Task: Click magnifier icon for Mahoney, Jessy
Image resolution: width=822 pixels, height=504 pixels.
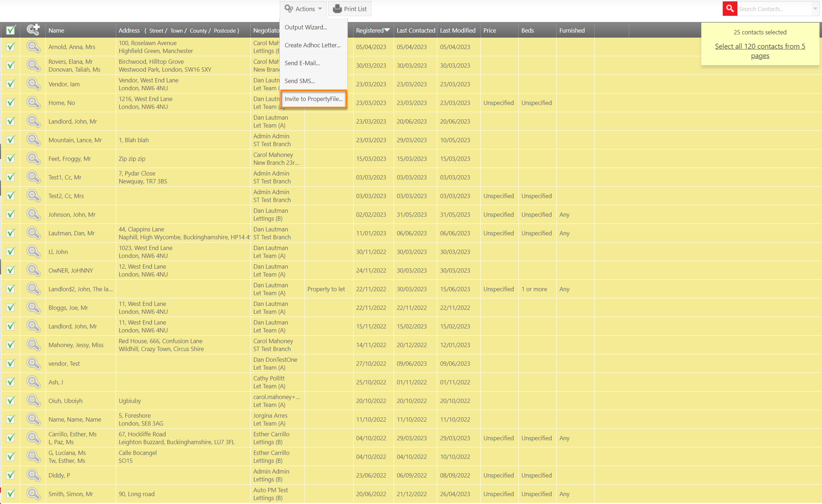Action: pos(33,345)
